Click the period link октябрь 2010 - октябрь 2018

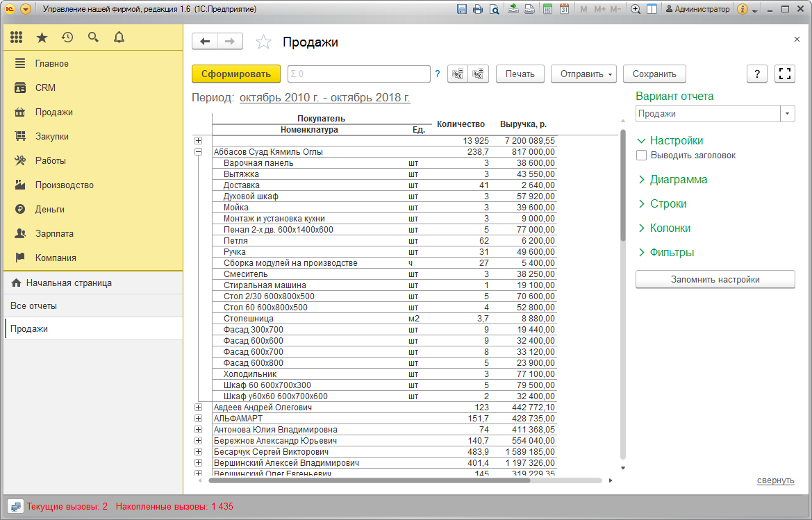pos(324,97)
